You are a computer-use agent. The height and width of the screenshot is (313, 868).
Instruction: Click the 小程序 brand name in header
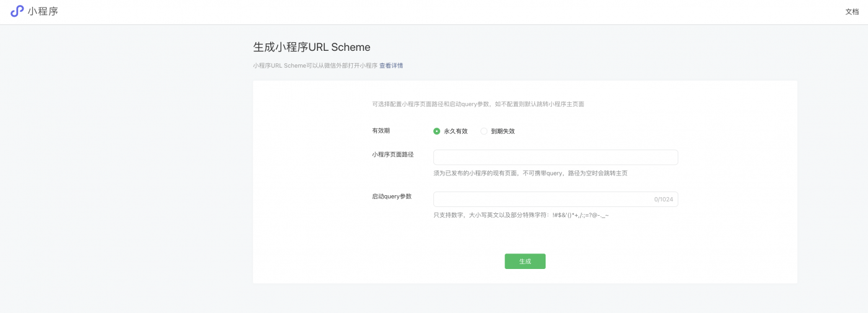click(x=43, y=11)
